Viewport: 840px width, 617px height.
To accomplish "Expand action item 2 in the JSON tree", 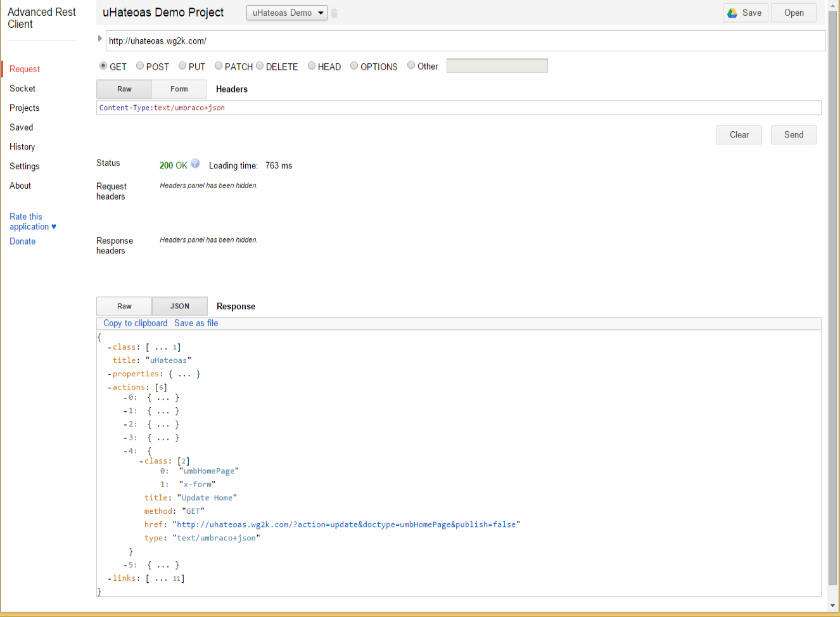I will [125, 424].
